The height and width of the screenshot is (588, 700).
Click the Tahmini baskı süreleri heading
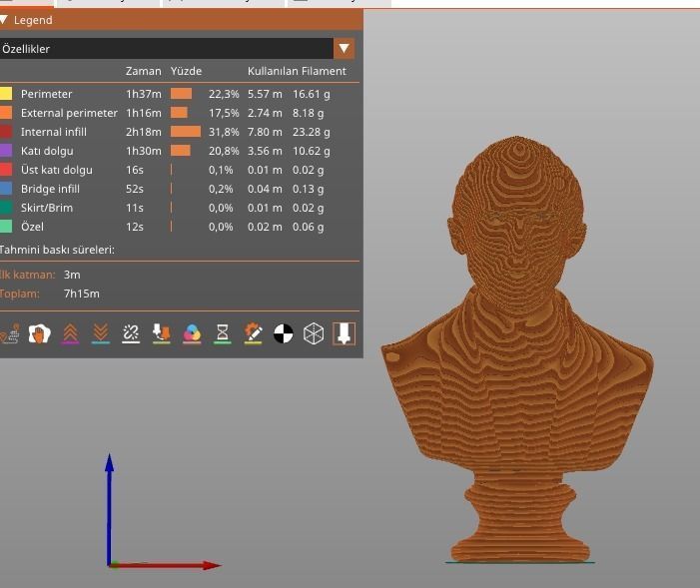pyautogui.click(x=57, y=250)
